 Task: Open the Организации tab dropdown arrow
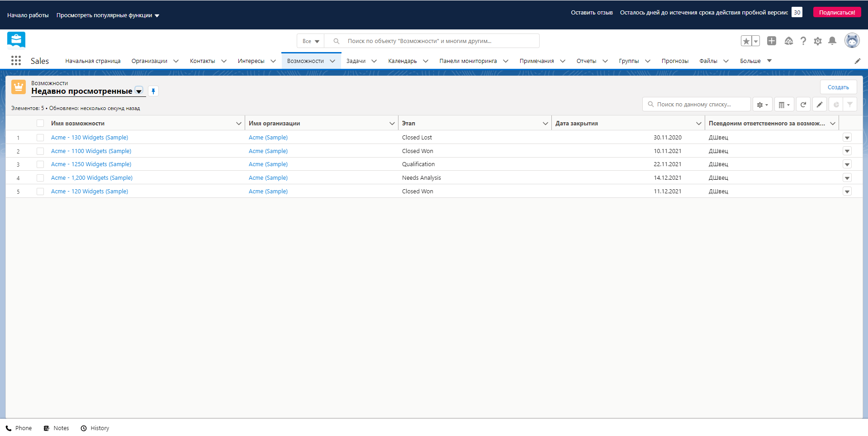click(x=176, y=61)
